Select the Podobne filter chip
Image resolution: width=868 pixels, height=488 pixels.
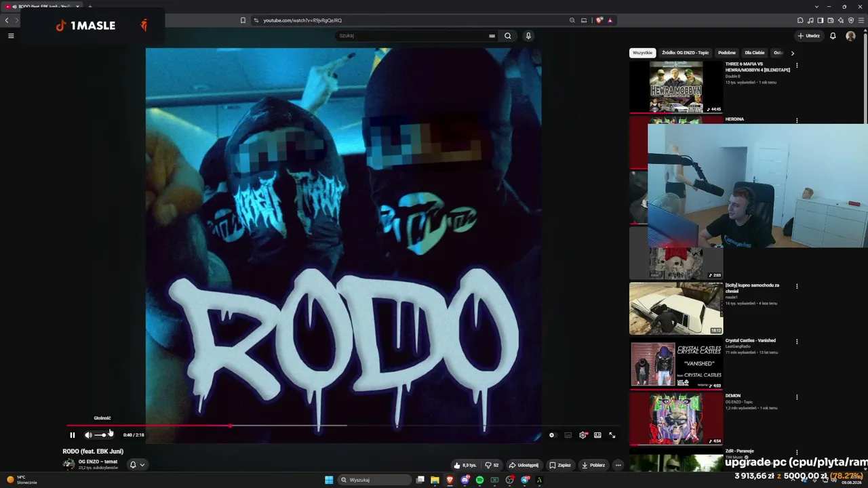click(726, 53)
